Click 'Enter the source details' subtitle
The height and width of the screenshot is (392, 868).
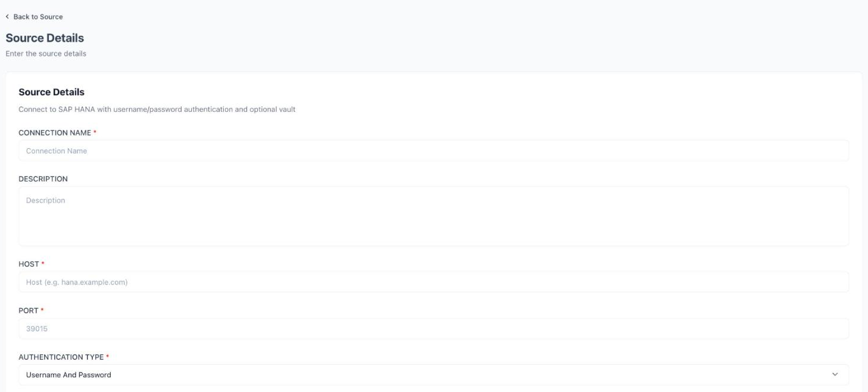pos(46,54)
